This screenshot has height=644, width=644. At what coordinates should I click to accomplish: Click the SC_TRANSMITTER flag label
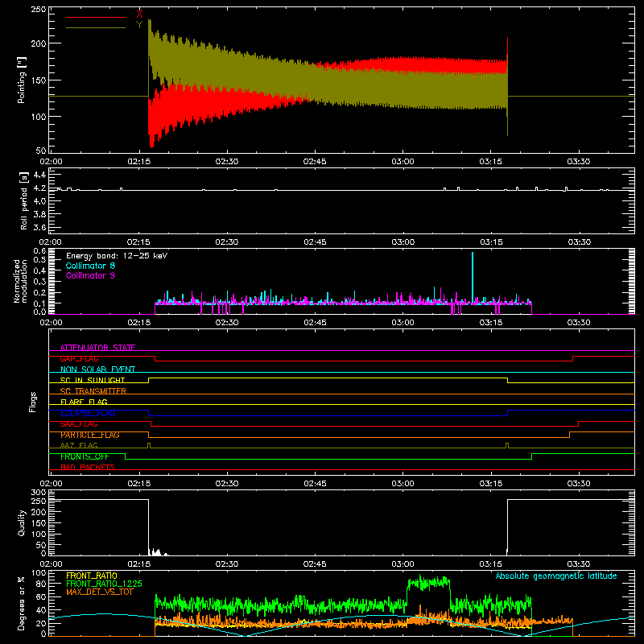[x=93, y=391]
